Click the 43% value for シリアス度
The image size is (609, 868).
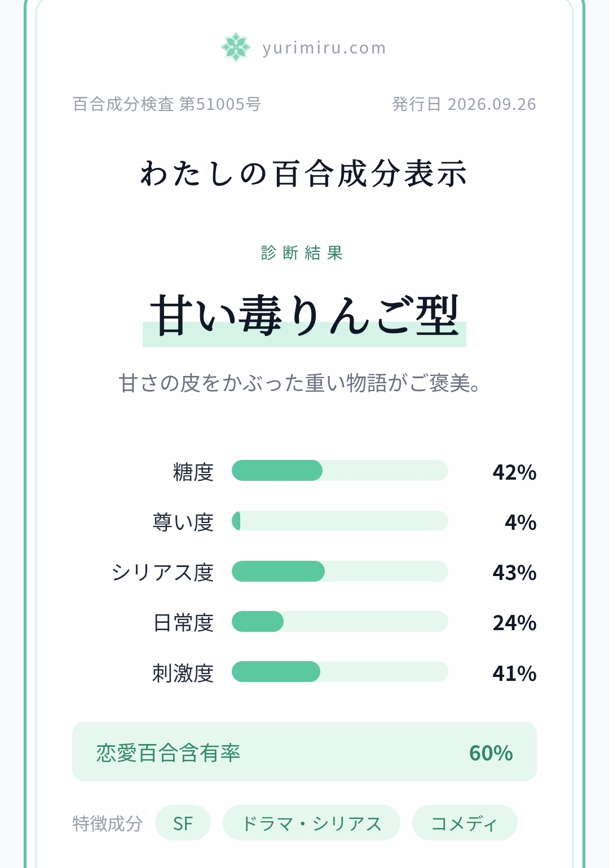pos(514,573)
